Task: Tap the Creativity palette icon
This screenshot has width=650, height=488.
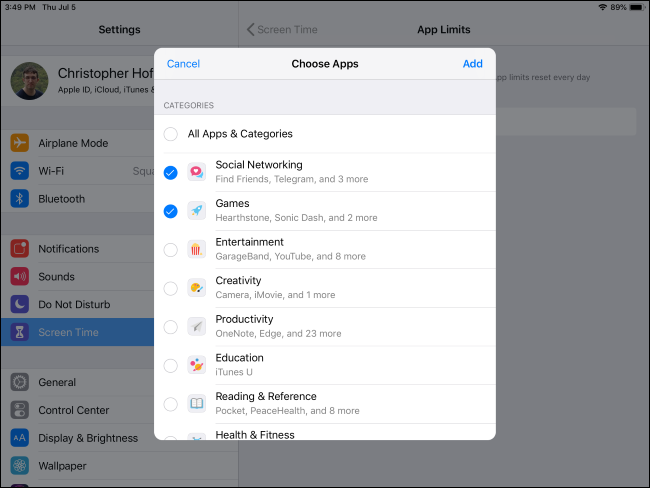Action: 197,288
